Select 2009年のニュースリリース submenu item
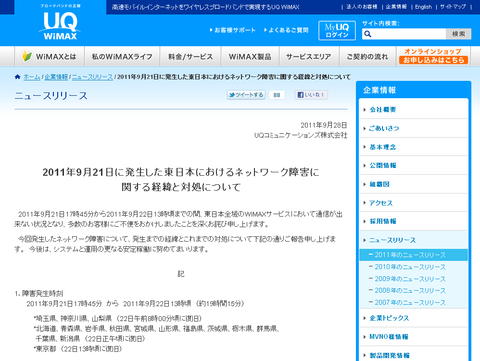Viewport: 480px width, 361px height. (x=410, y=279)
